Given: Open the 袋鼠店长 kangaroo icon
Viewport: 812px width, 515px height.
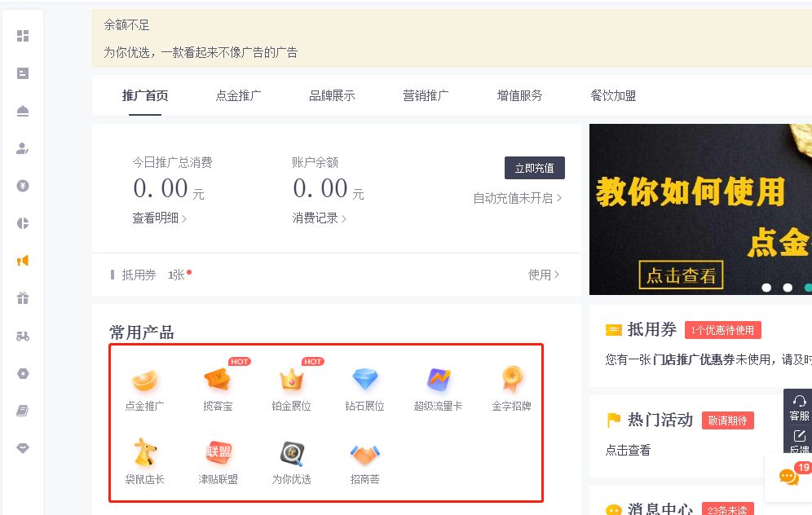Looking at the screenshot, I should click(x=144, y=452).
